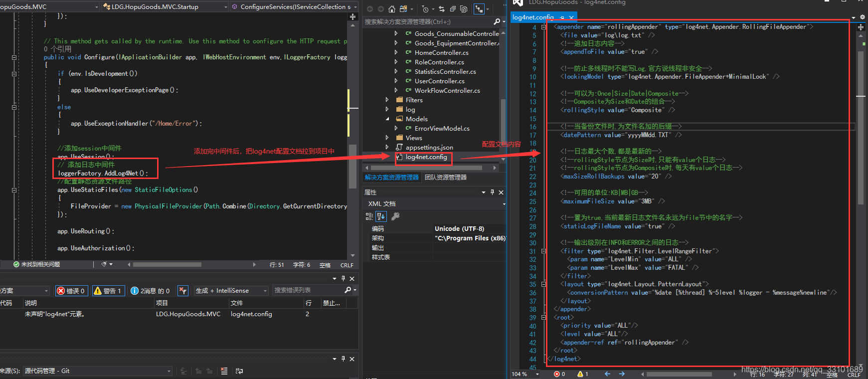
Task: Switch to 解决方案资源管理器 tab
Action: [392, 178]
